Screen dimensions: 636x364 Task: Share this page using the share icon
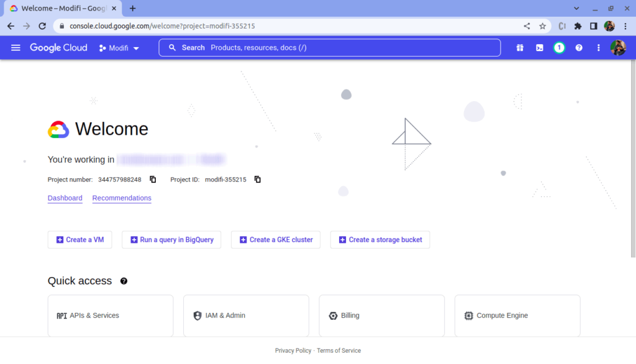coord(527,26)
